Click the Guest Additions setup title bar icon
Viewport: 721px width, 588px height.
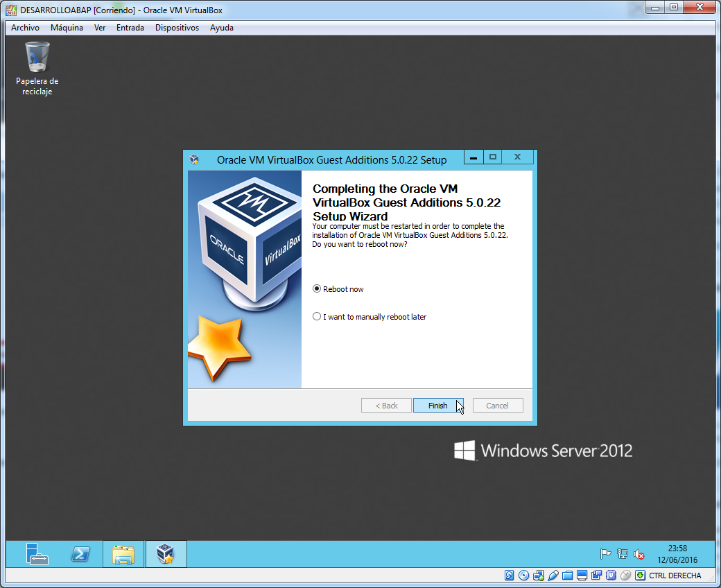195,159
